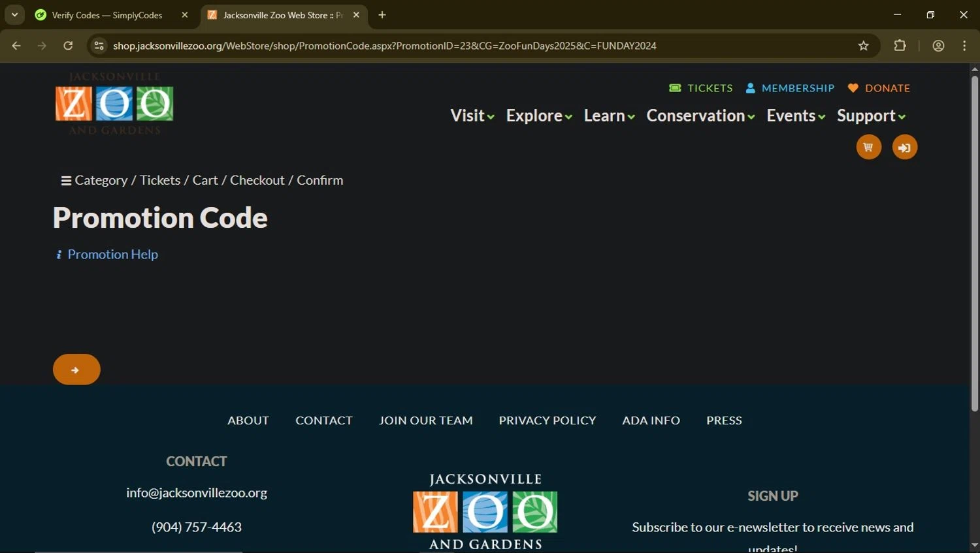Viewport: 980px width, 553px height.
Task: Go to Cart breadcrumb step
Action: pos(205,180)
